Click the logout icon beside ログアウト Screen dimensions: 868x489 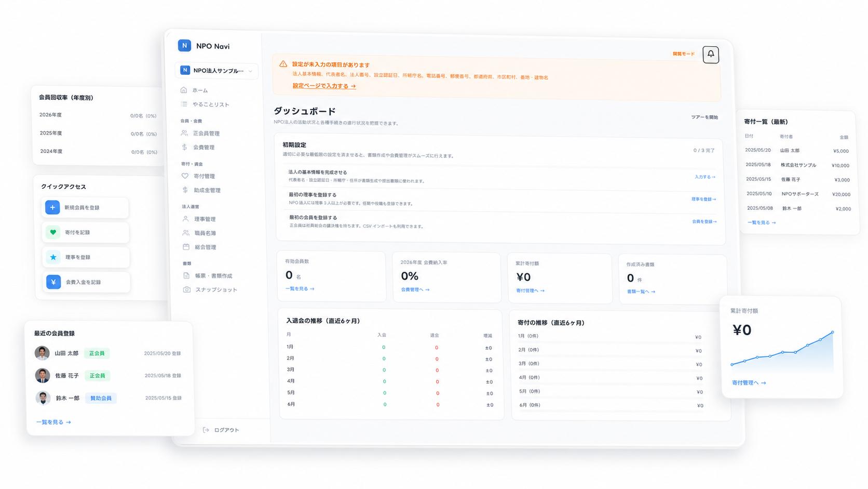point(206,430)
